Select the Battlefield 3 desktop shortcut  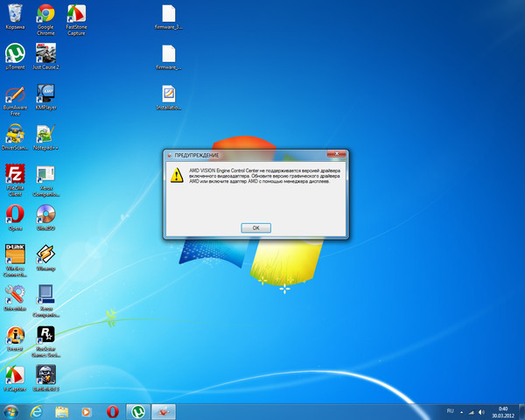(45, 379)
